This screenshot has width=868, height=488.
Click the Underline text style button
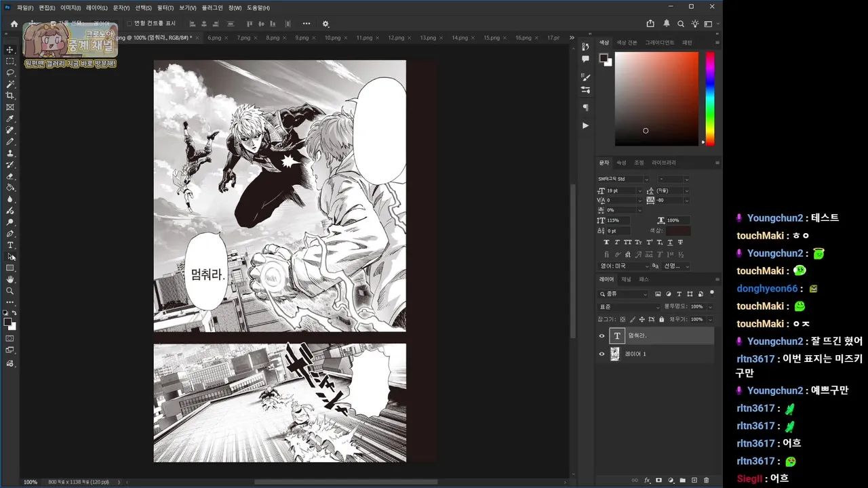click(x=671, y=242)
